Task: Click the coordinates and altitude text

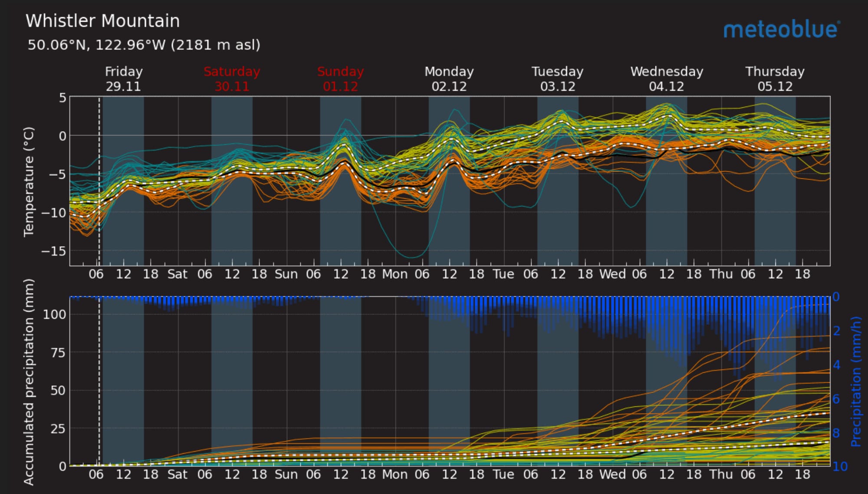Action: [x=144, y=45]
